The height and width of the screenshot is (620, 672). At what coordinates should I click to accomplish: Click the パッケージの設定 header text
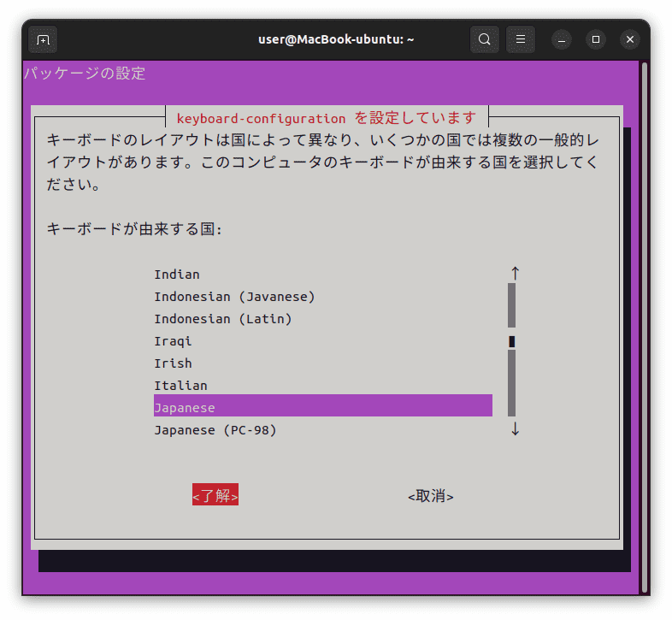pos(85,74)
